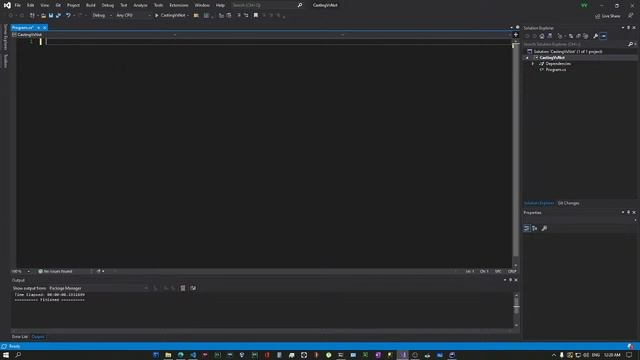
Task: Open the Edit menu
Action: (x=31, y=5)
